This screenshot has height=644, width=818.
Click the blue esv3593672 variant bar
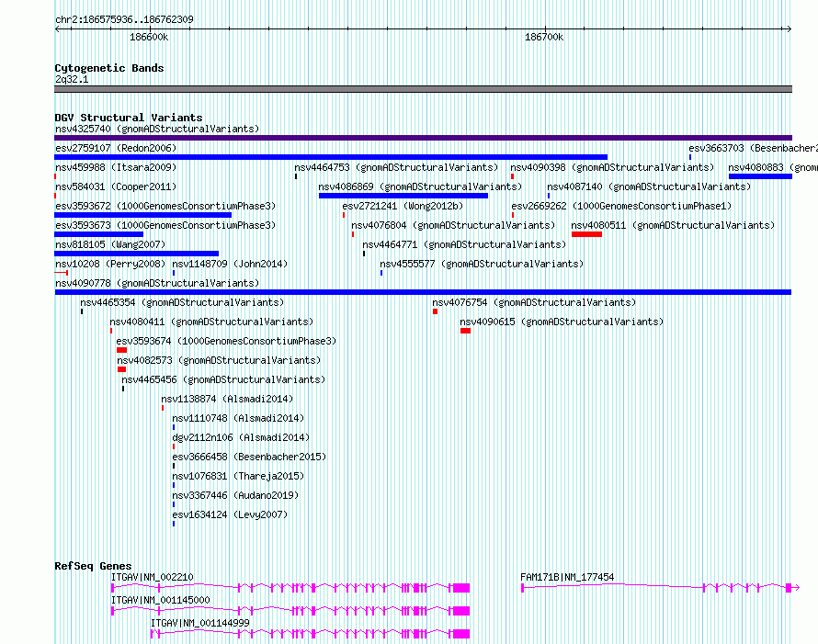tap(143, 215)
